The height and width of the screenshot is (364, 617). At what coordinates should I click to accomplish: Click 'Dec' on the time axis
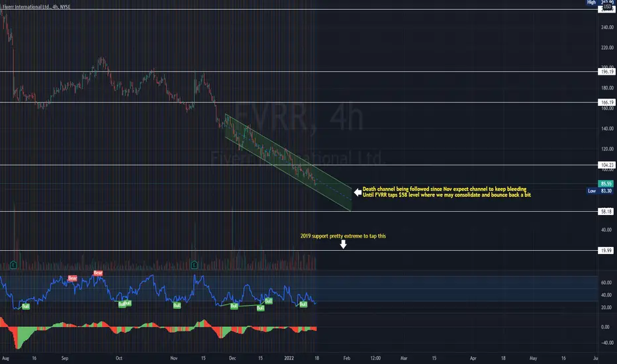coord(232,359)
